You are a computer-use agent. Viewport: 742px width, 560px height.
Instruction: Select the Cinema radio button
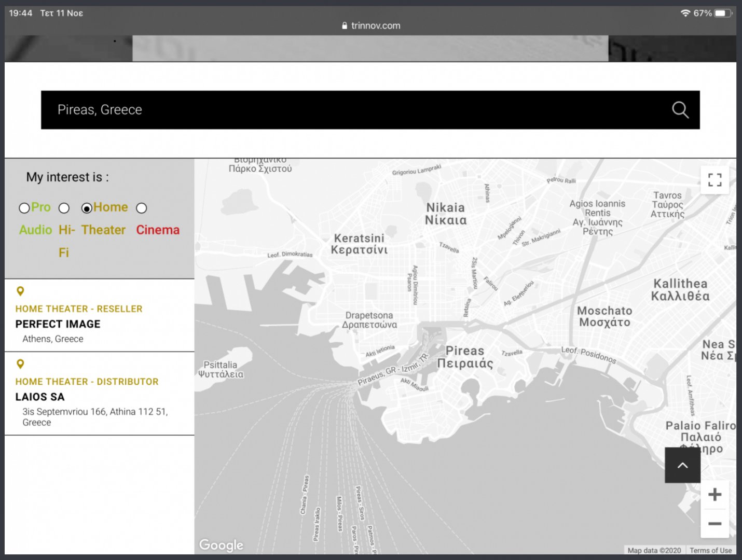point(141,208)
